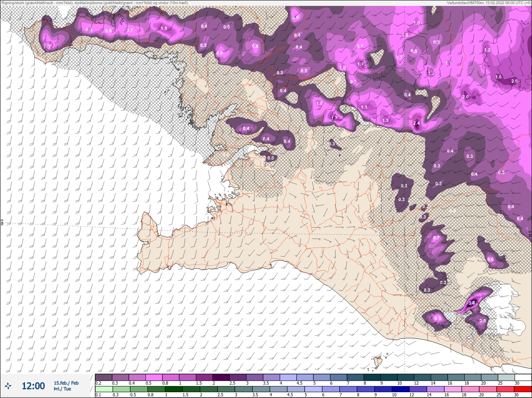The height and width of the screenshot is (398, 532).
Task: Select pink lower-row swatch labeled 16
Action: point(453,389)
